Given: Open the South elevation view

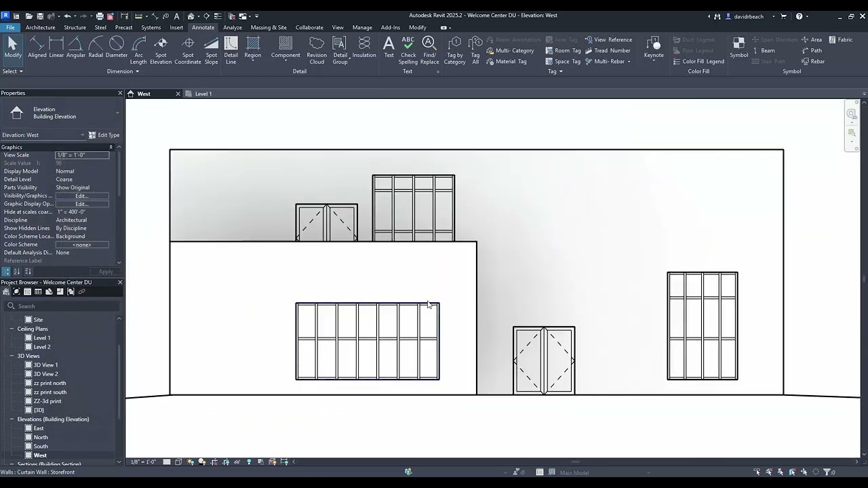Looking at the screenshot, I should (41, 446).
